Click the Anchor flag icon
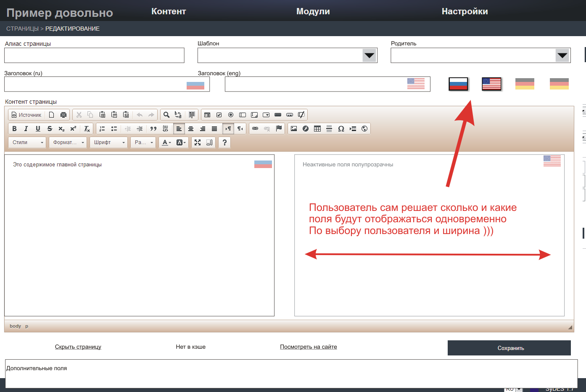The width and height of the screenshot is (586, 392). [x=279, y=129]
